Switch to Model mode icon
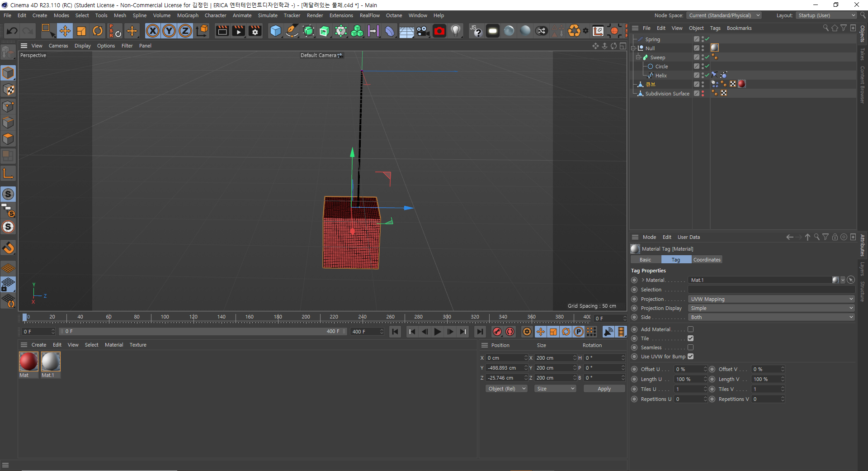Screen dimensions: 868x471 point(8,73)
